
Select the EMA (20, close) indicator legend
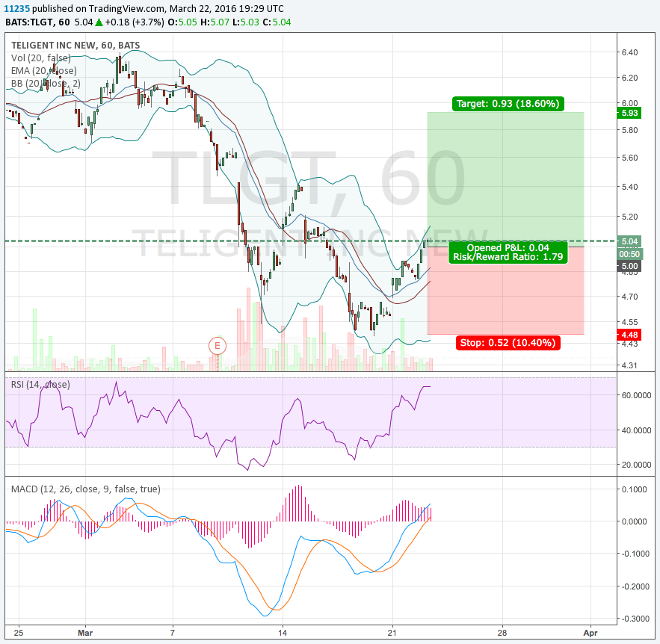44,71
